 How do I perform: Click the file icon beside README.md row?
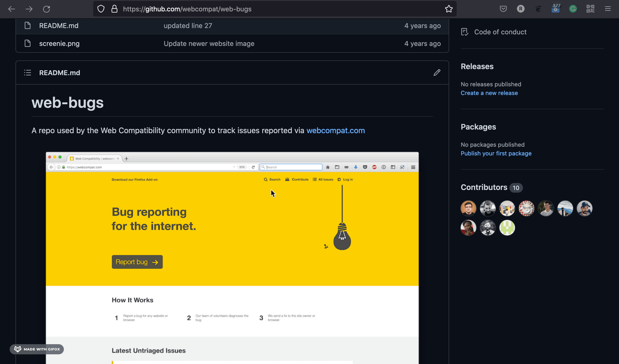point(28,26)
